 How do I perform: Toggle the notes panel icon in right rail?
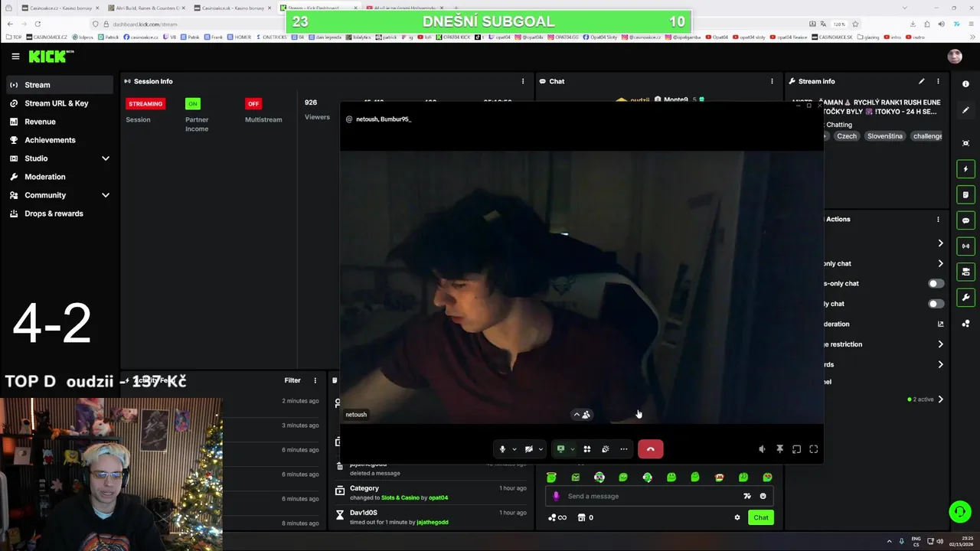(x=965, y=195)
